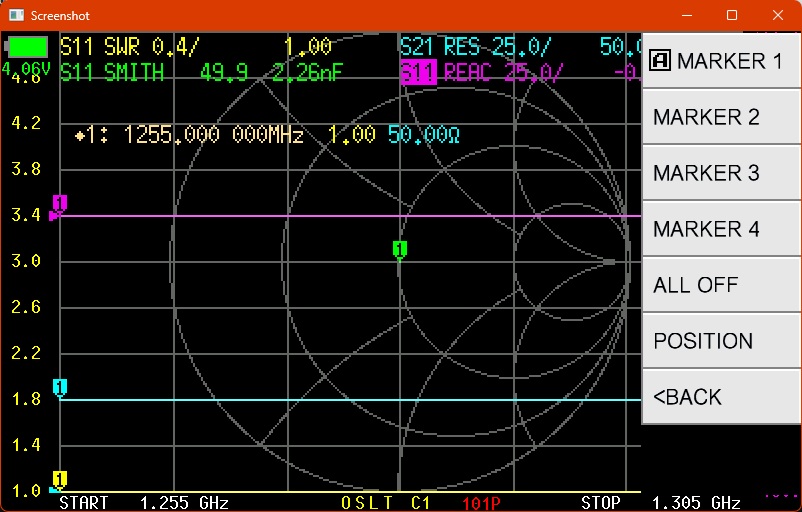Select the S11 SWR trace label

point(130,47)
